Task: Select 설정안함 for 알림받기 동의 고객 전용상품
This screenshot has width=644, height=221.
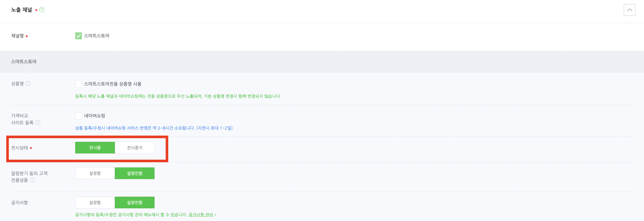Action: 135,173
